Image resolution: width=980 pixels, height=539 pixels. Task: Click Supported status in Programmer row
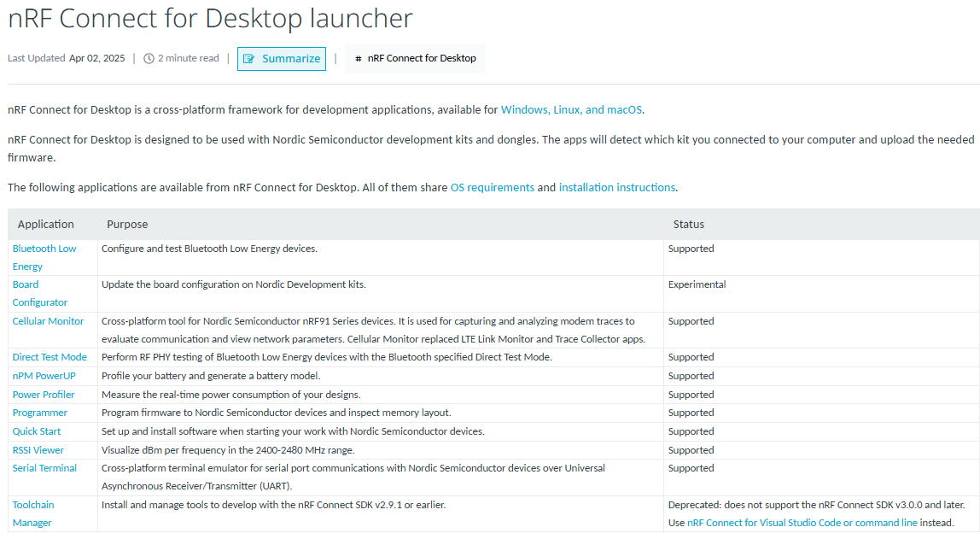click(x=691, y=413)
